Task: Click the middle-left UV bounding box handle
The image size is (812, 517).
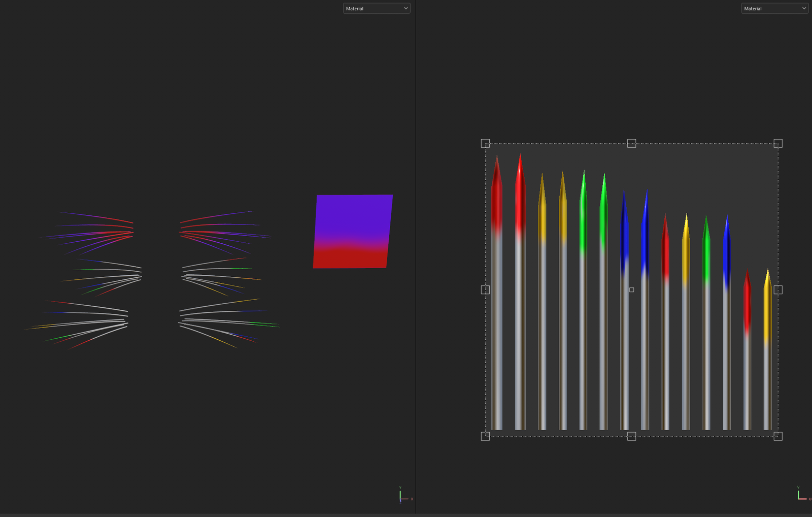Action: (x=485, y=289)
